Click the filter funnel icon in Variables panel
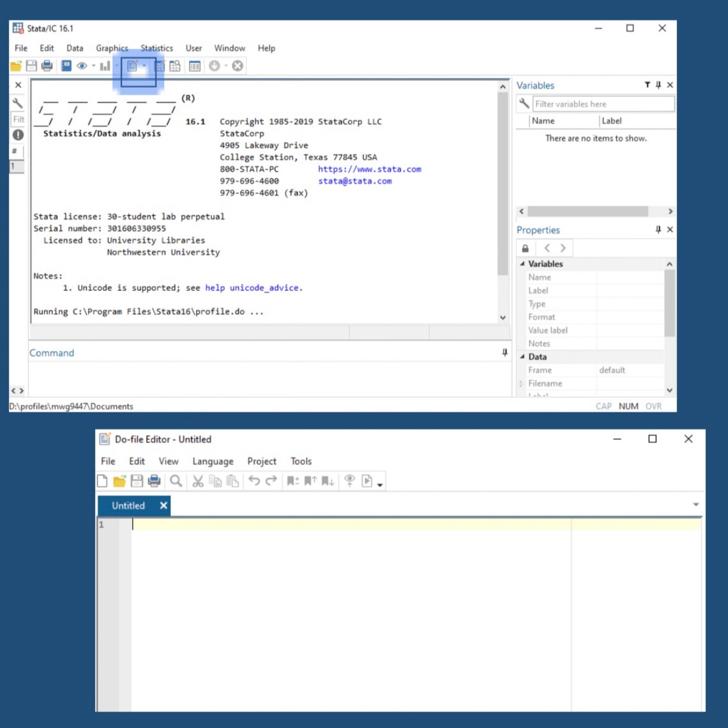728x728 pixels. point(647,85)
